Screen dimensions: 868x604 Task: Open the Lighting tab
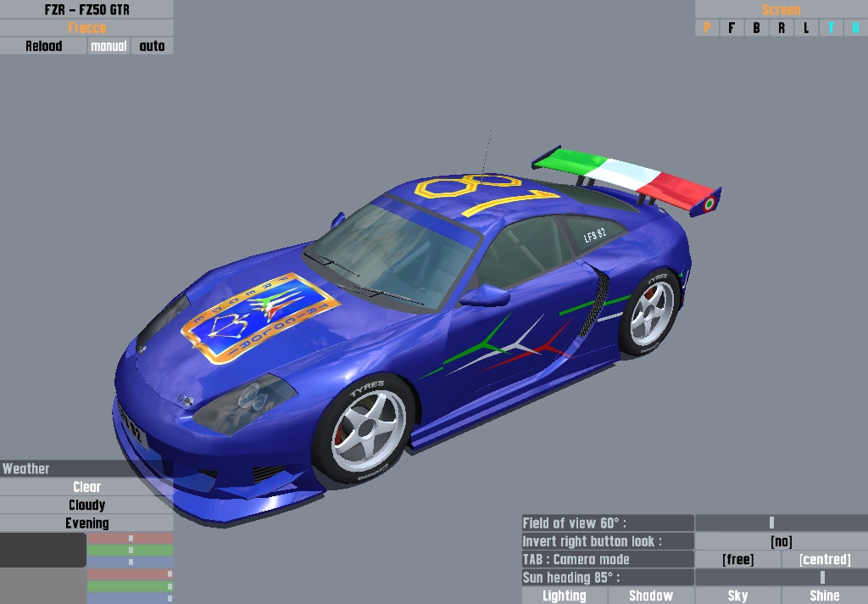tap(564, 596)
